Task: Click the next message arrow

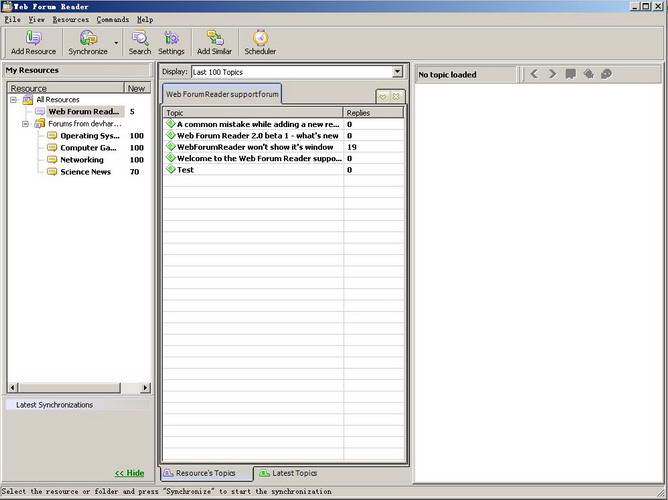Action: (x=552, y=74)
